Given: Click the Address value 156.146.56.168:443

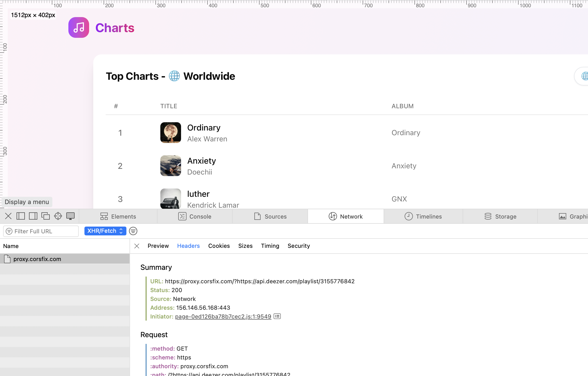Looking at the screenshot, I should click(203, 308).
